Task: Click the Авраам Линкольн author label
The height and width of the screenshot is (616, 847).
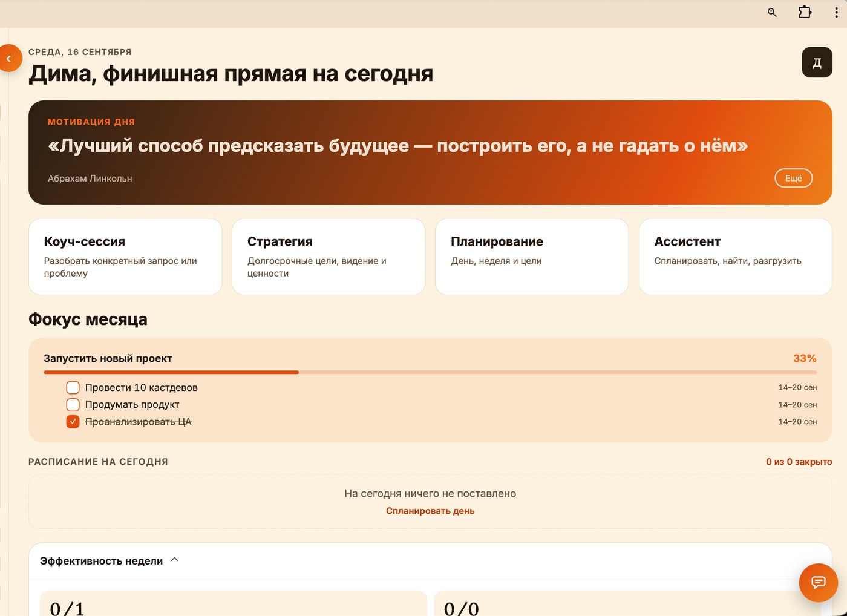Action: [x=90, y=179]
